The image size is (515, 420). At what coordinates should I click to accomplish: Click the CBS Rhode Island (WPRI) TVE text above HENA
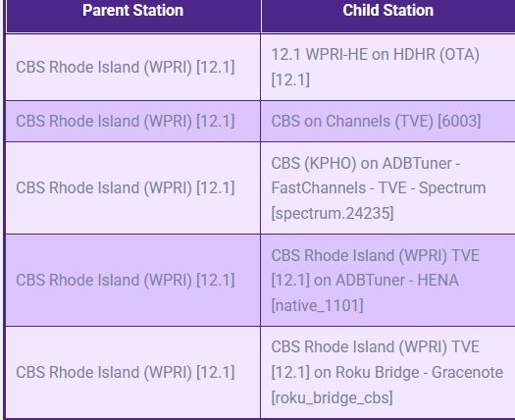click(x=376, y=255)
